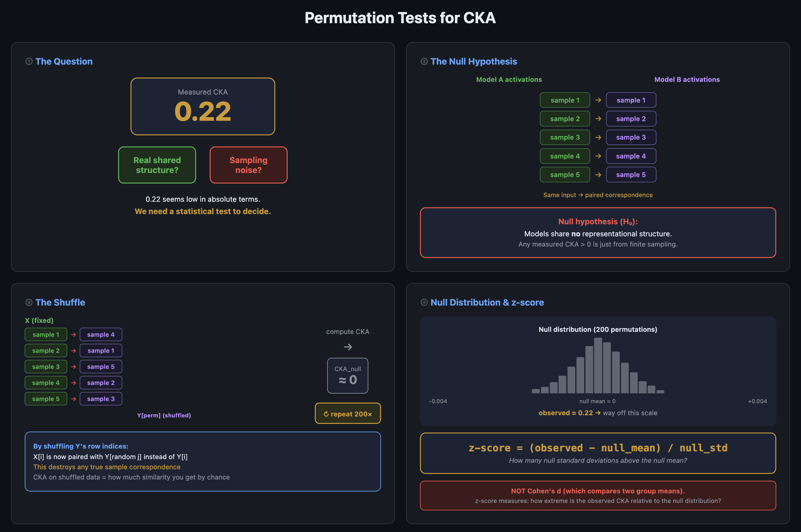Click the Null hypothesis (H₀) statement box
Viewport: 801px width, 532px height.
[x=598, y=232]
